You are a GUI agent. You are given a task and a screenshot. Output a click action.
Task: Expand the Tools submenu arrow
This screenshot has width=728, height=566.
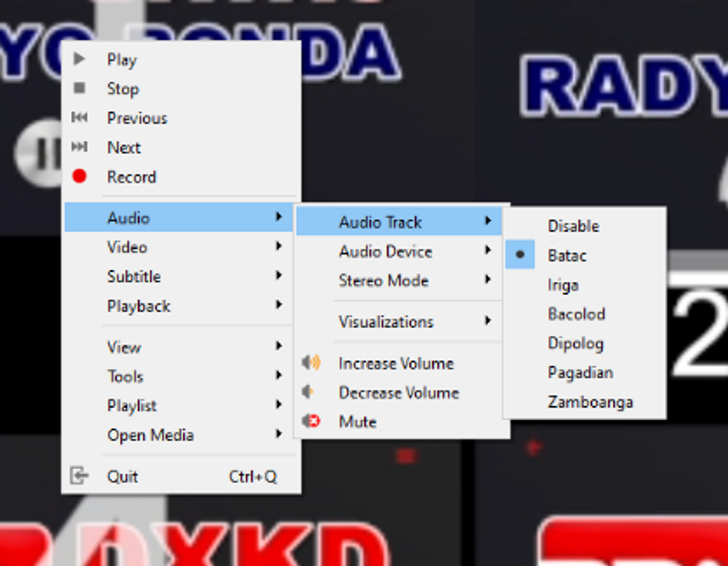tap(279, 375)
